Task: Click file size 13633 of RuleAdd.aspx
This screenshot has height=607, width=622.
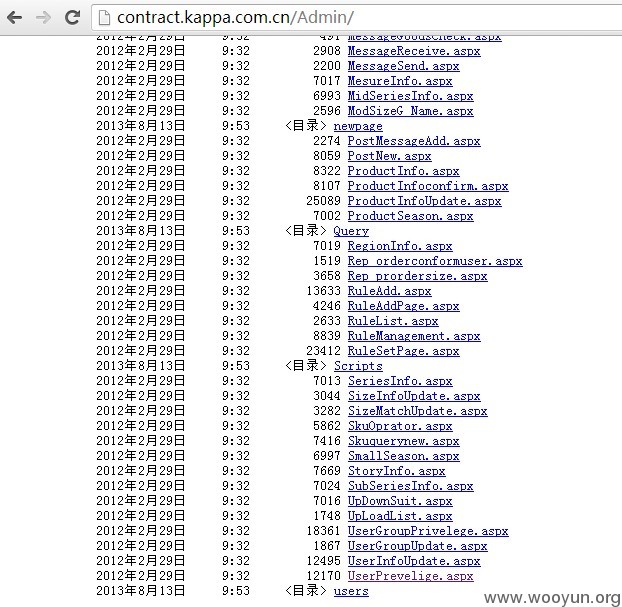Action: [x=323, y=291]
